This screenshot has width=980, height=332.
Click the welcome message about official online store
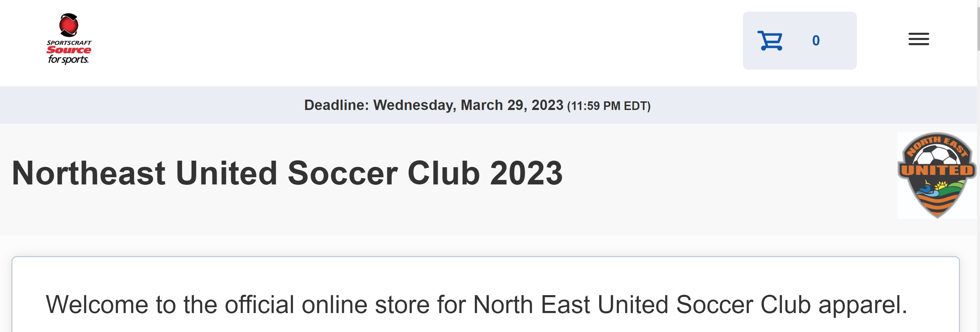[x=476, y=305]
